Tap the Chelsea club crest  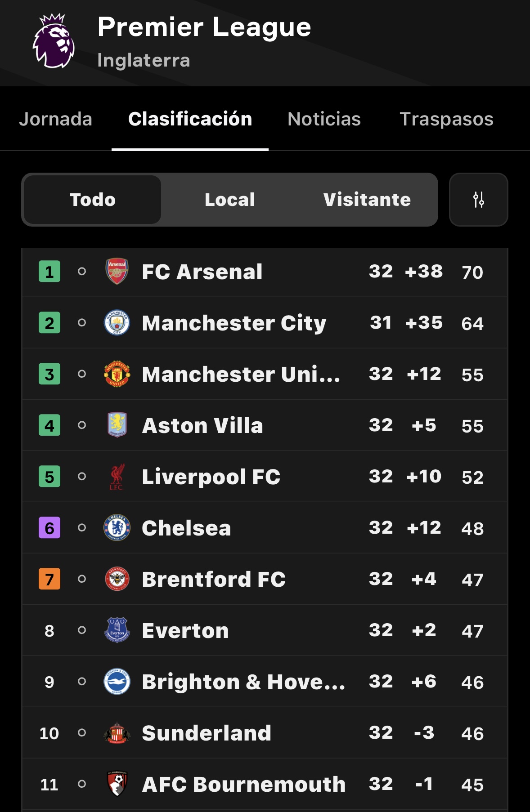pyautogui.click(x=117, y=528)
